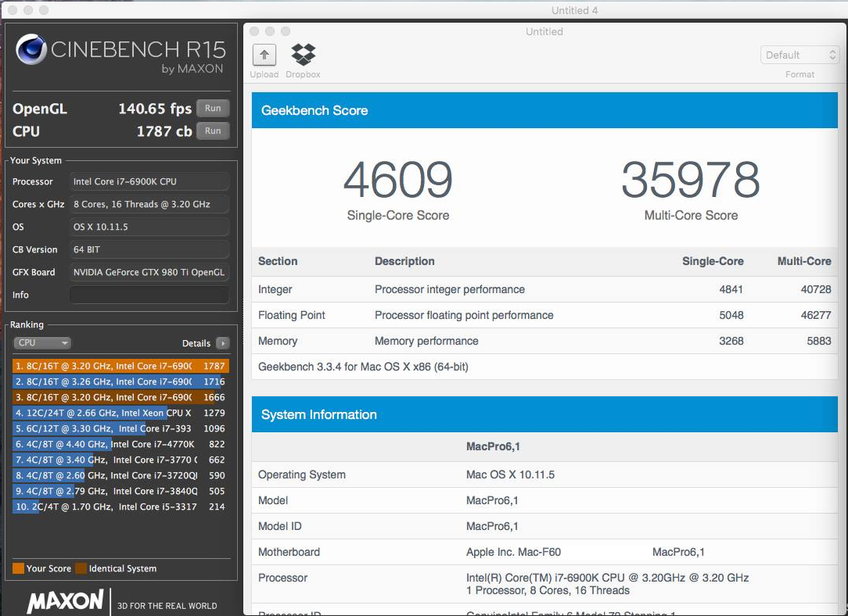Click the Upload arrow icon in Geekbench toolbar

click(x=264, y=55)
